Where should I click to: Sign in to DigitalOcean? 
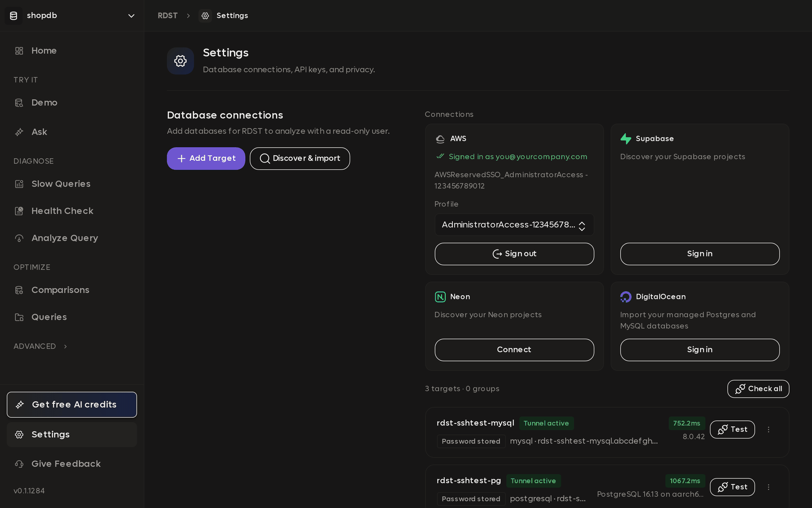700,350
